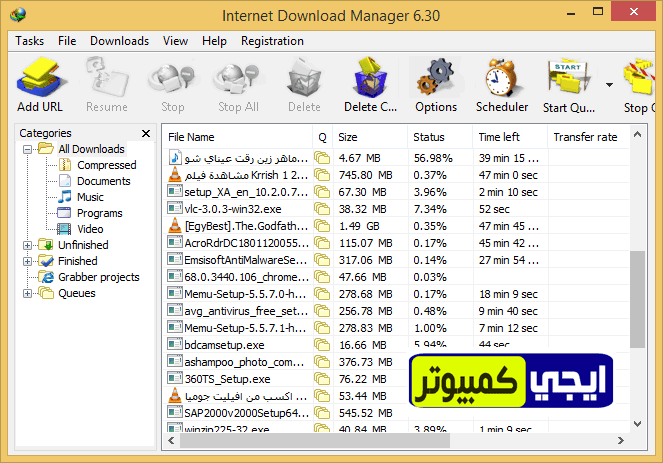This screenshot has width=663, height=463.
Task: Open the Downloads menu
Action: (x=120, y=41)
